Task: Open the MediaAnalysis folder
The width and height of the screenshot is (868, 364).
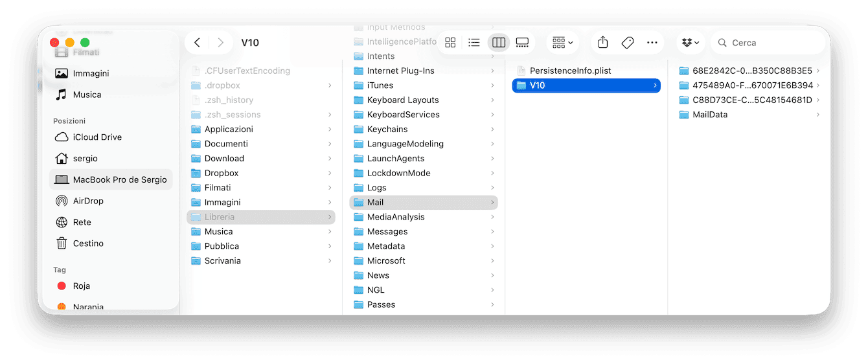Action: pyautogui.click(x=424, y=217)
